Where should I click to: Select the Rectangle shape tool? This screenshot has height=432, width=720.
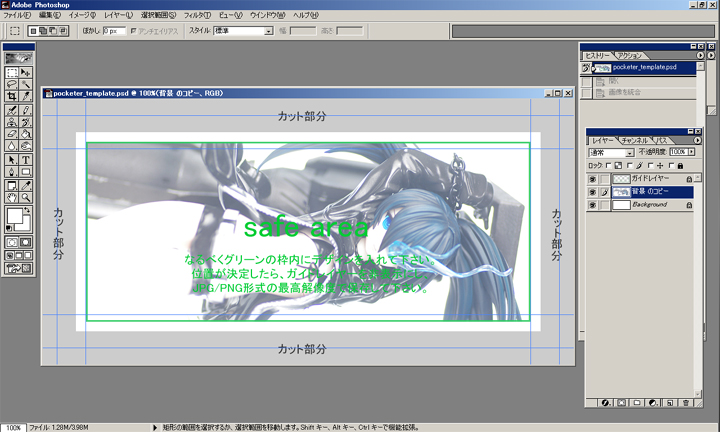[26, 172]
